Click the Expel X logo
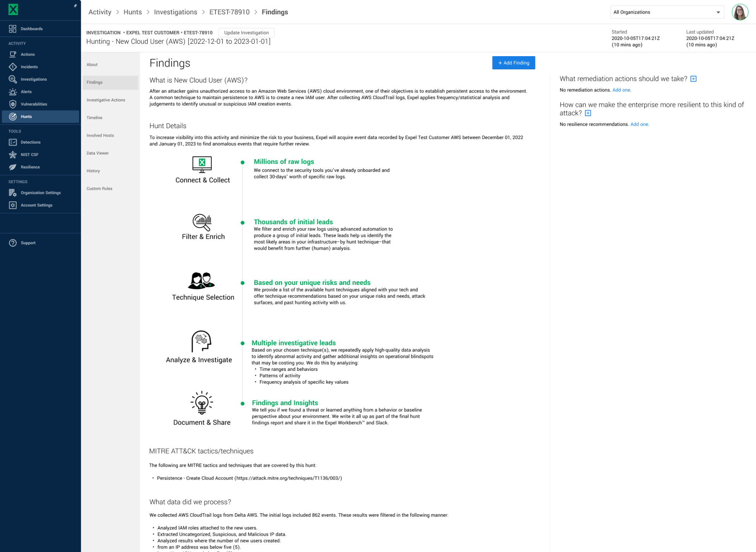The width and height of the screenshot is (756, 552). 13,9
